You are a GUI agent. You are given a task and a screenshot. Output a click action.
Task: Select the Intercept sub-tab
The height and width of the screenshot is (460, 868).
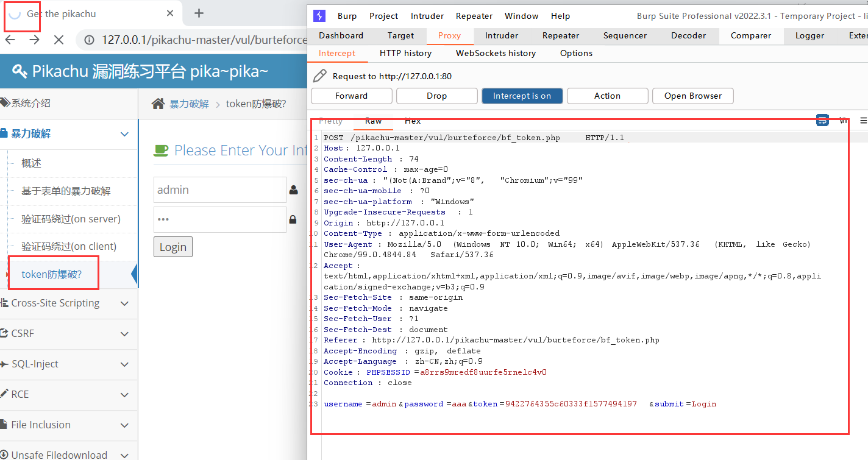coord(337,54)
